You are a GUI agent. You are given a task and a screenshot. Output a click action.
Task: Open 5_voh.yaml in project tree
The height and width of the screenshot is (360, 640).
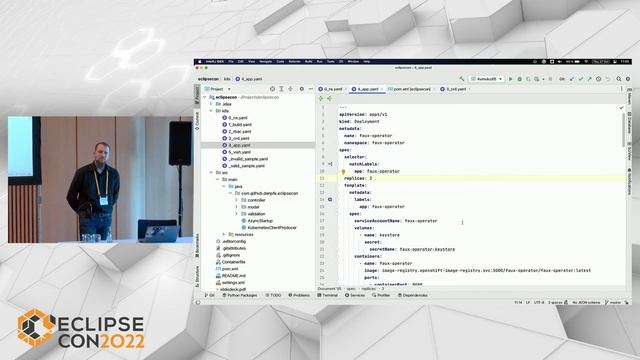(236, 152)
